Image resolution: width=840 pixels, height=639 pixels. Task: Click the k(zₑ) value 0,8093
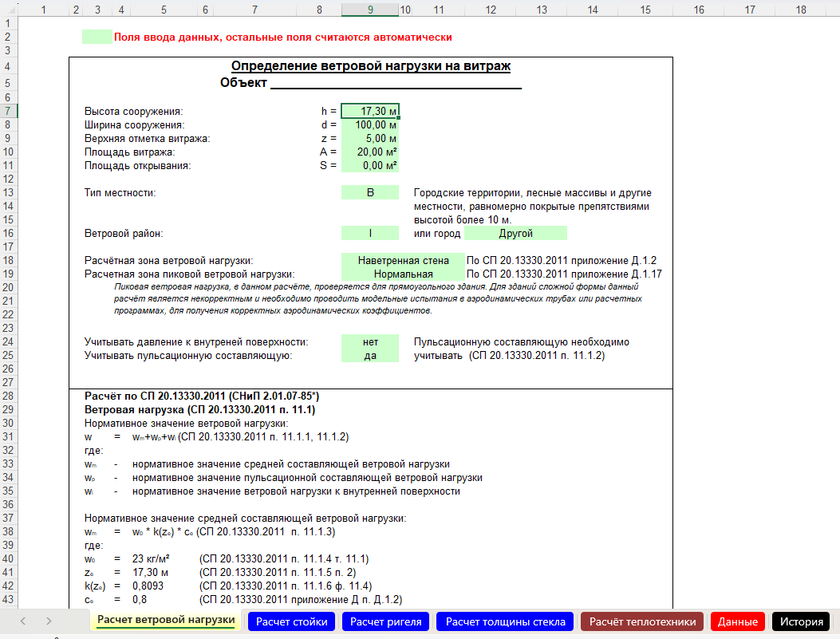148,586
